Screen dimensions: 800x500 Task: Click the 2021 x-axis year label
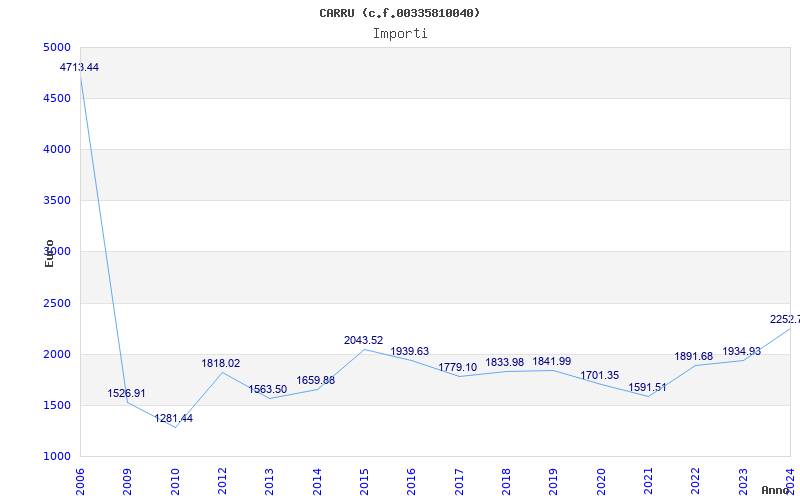(648, 482)
